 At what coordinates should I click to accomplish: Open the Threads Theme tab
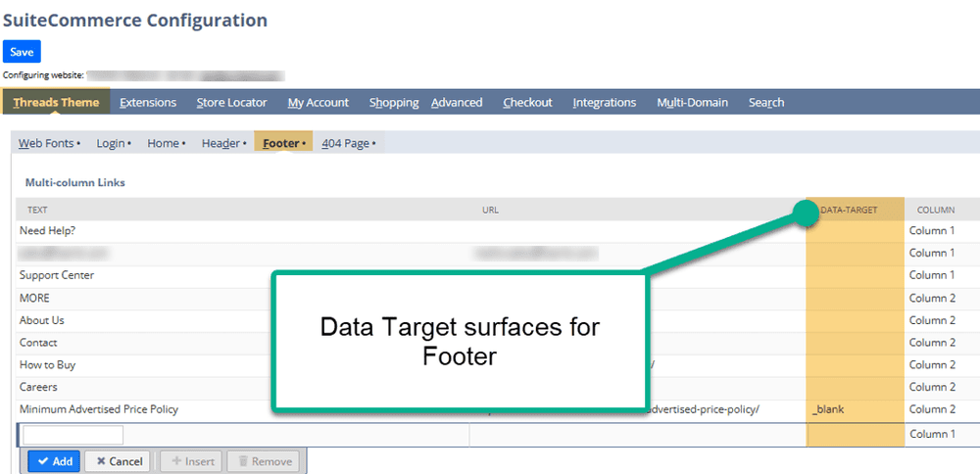click(56, 103)
